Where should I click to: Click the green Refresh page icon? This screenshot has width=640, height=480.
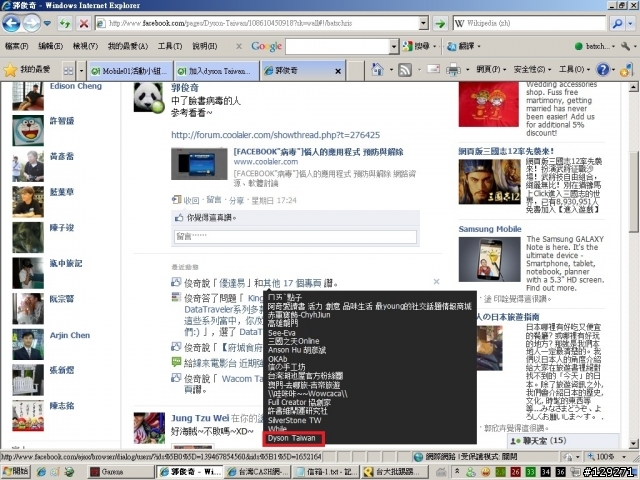point(64,23)
